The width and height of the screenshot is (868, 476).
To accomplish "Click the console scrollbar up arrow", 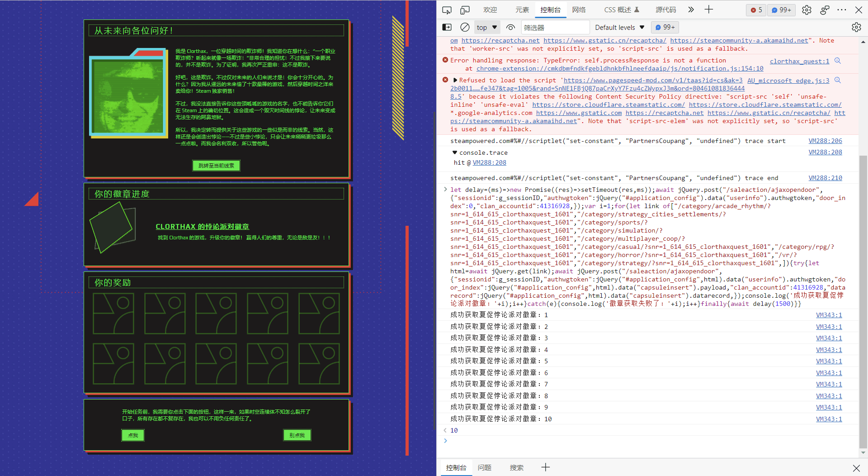I will click(863, 42).
